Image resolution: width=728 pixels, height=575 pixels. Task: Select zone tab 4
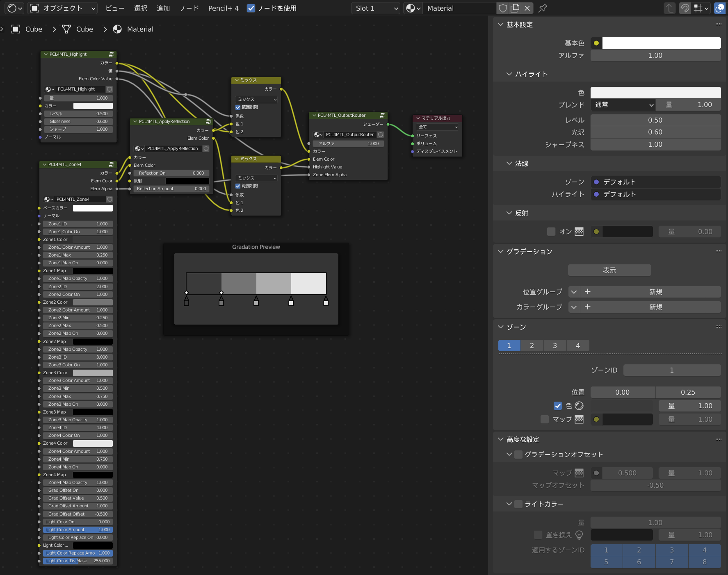[x=578, y=345]
